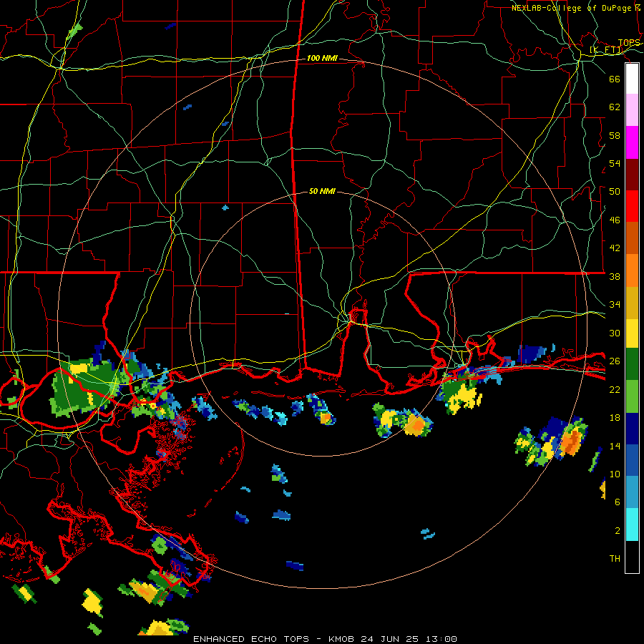644x644 pixels.
Task: Pick the cyan legend swatch
Action: 632,525
